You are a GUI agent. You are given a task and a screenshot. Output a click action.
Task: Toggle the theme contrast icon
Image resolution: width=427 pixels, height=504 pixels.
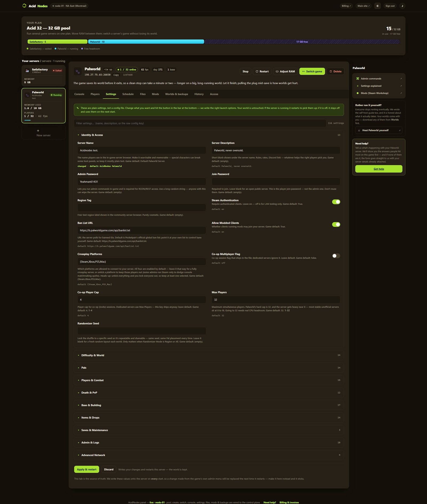click(378, 6)
